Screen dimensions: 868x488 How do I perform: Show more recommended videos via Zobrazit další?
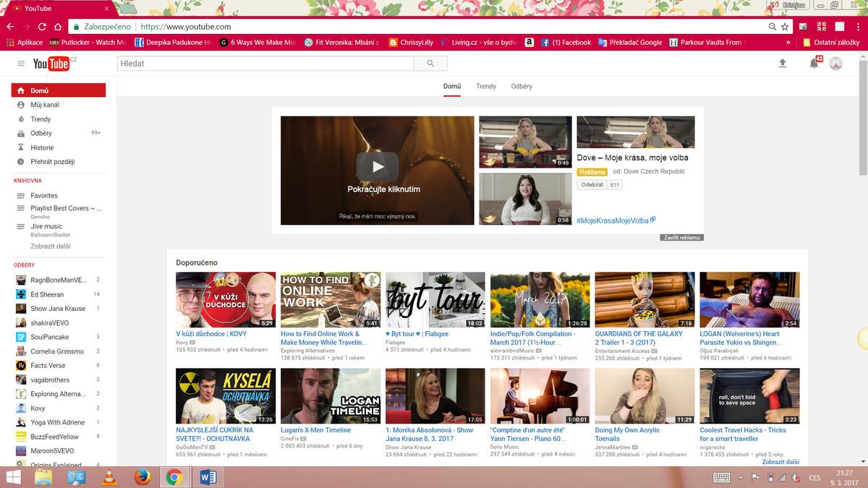pyautogui.click(x=780, y=462)
